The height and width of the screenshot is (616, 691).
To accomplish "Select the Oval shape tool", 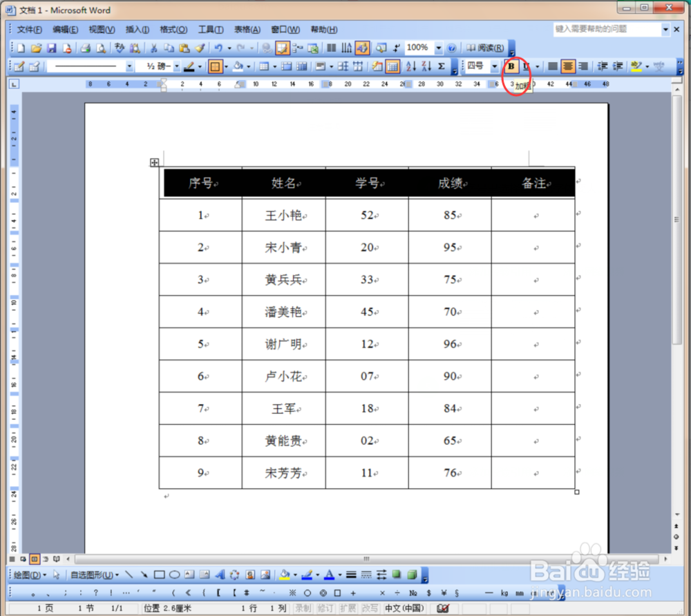I will point(175,574).
